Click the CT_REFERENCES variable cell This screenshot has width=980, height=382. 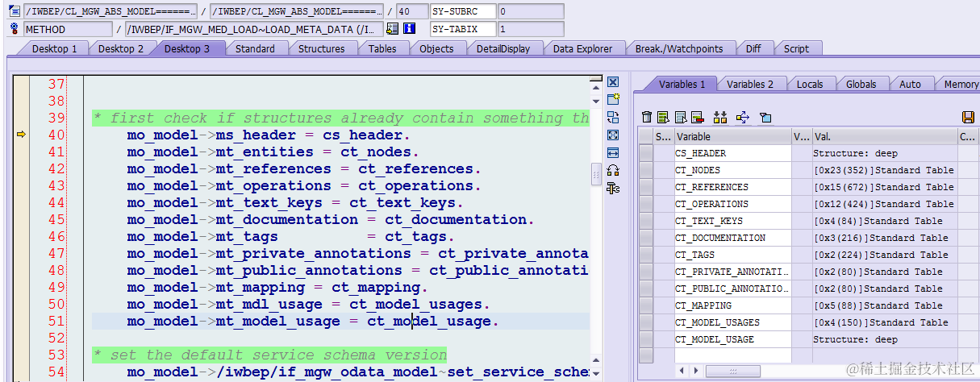[732, 187]
